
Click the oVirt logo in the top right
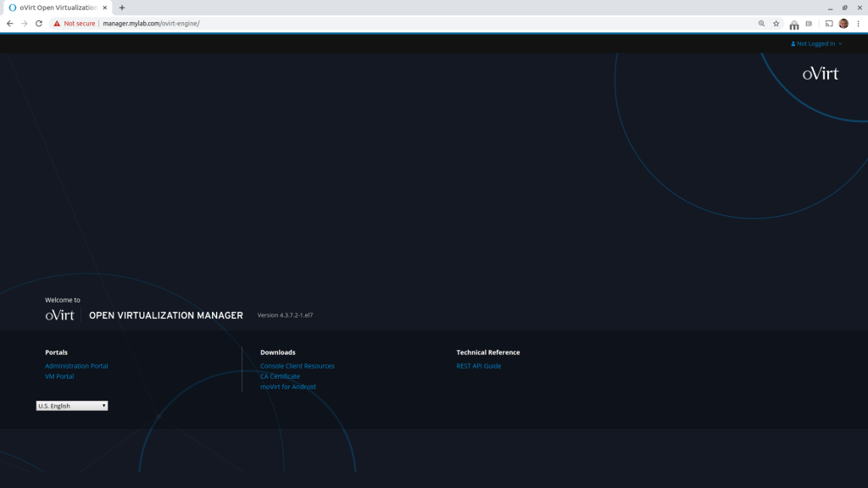coord(821,74)
